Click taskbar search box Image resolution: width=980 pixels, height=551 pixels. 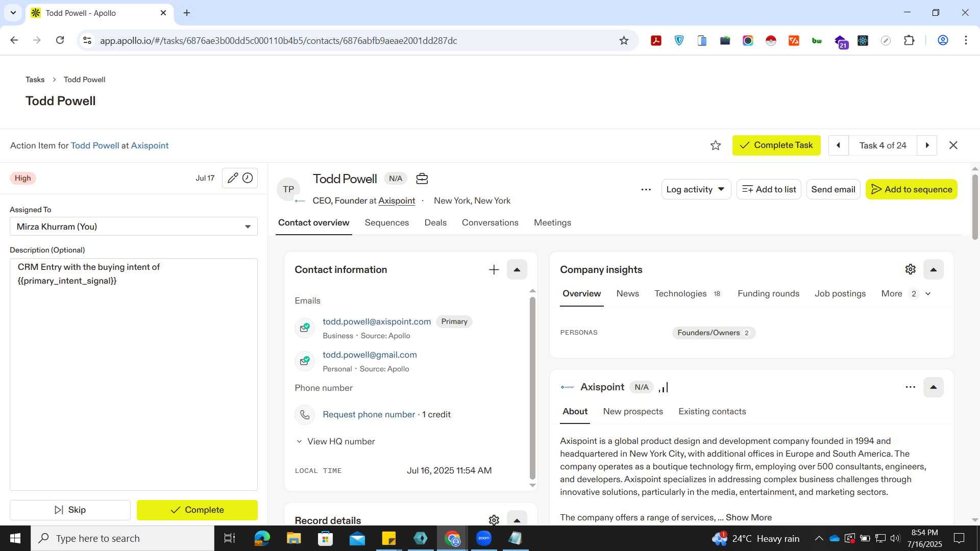pos(122,538)
